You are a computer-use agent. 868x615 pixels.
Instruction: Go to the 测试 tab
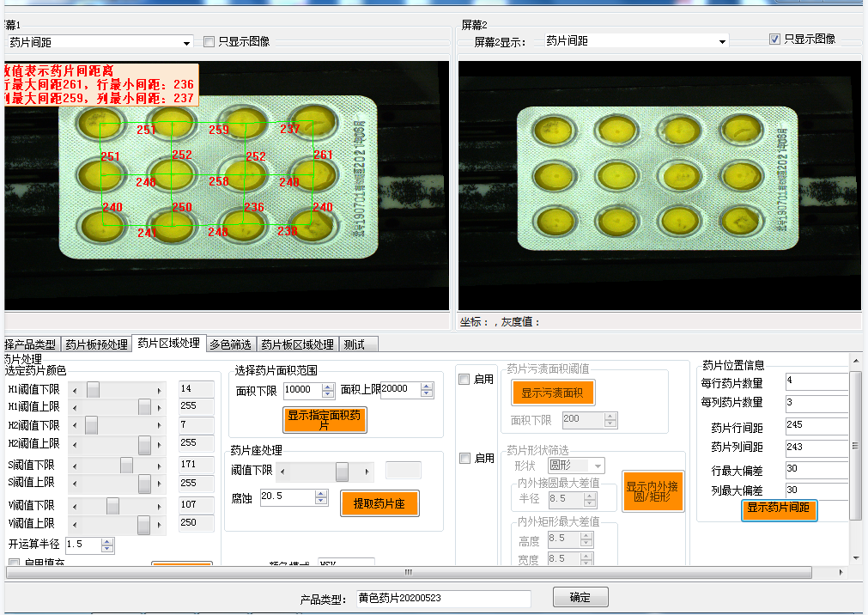tap(354, 344)
